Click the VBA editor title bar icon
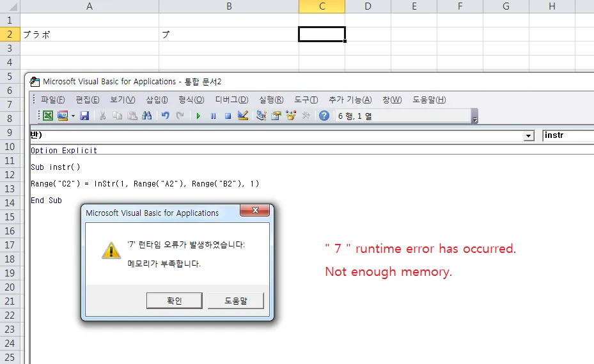Image resolution: width=594 pixels, height=364 pixels. click(35, 81)
